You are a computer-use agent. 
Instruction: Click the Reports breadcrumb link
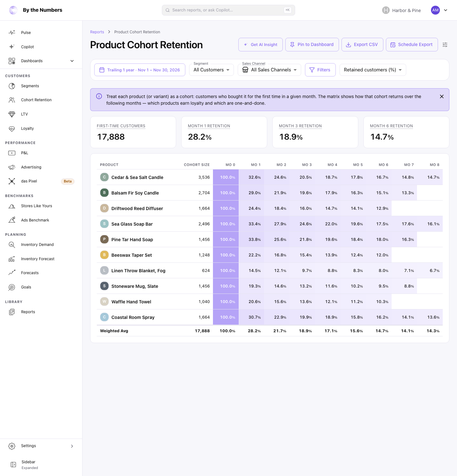click(97, 32)
